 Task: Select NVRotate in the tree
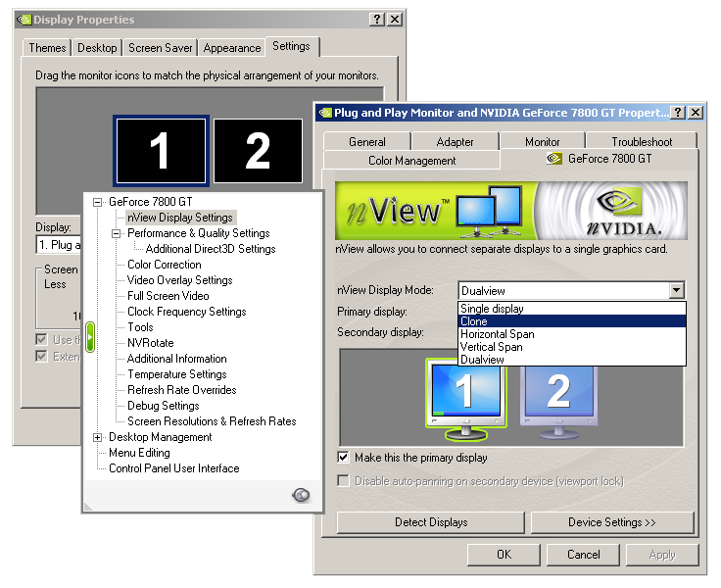point(151,343)
